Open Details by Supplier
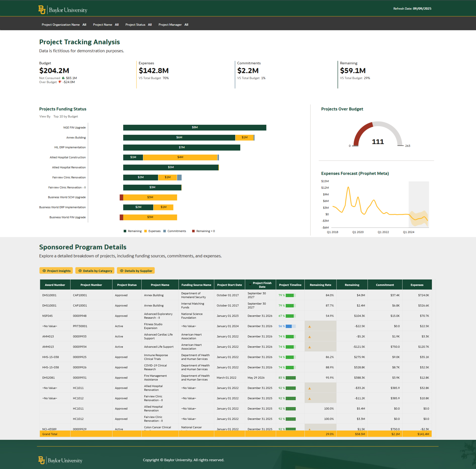The image size is (476, 469). coord(136,271)
